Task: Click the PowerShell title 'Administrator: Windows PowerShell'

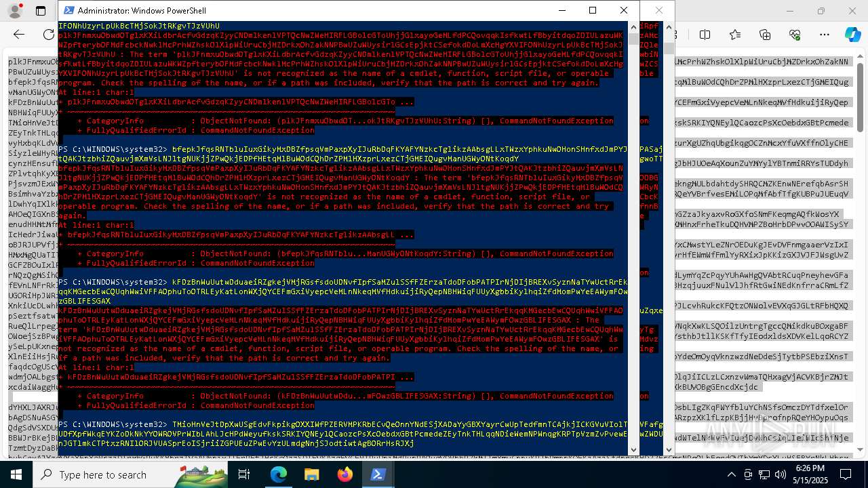Action: 142,11
